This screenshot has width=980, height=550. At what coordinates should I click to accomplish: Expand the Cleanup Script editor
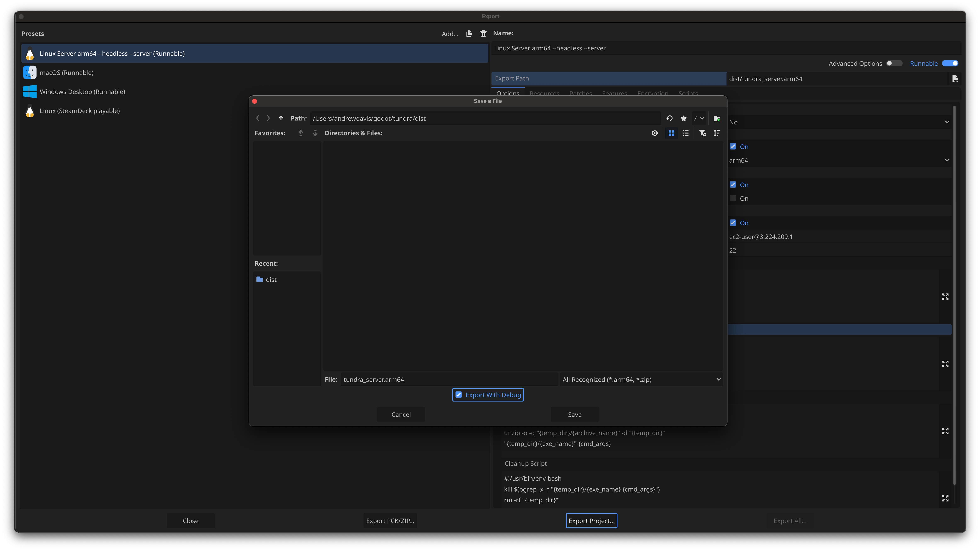tap(945, 498)
